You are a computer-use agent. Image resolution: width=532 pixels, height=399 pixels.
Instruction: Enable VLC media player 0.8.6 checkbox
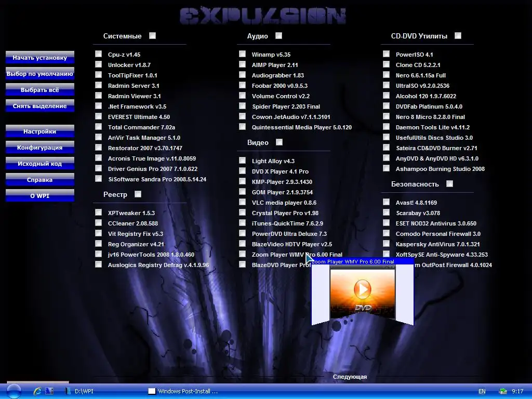(x=242, y=202)
